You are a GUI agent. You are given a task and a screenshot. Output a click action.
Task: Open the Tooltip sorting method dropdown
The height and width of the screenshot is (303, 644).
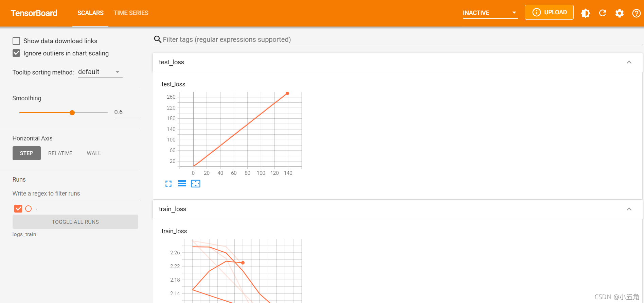(x=100, y=72)
